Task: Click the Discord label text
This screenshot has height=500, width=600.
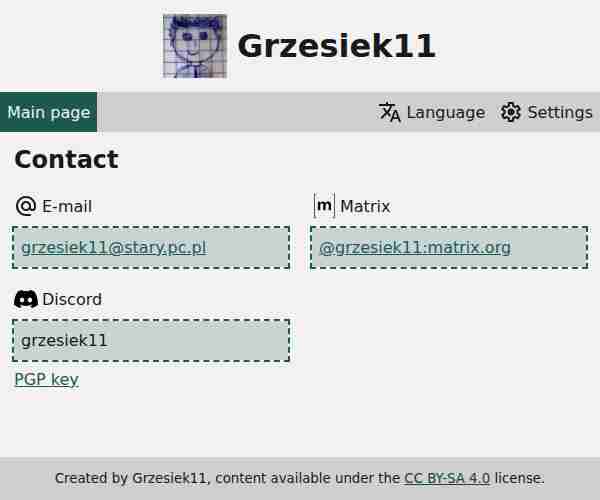Action: click(72, 299)
